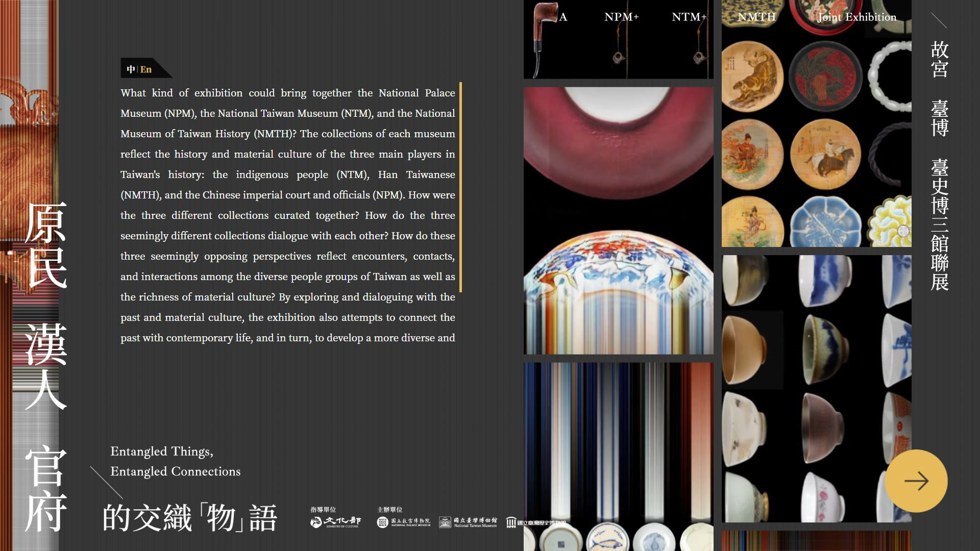
Task: Click the yellow scrollbar beside the description text
Action: (460, 187)
